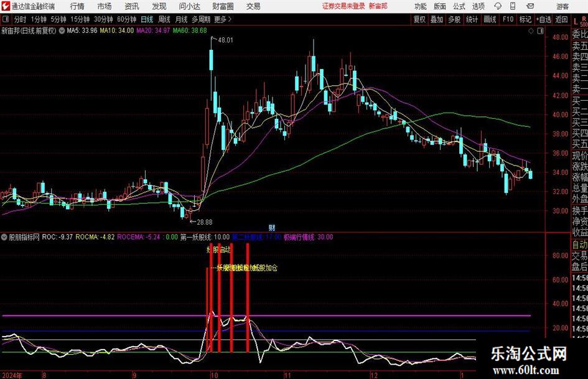
Task: Open the 发现 menu
Action: coord(159,6)
